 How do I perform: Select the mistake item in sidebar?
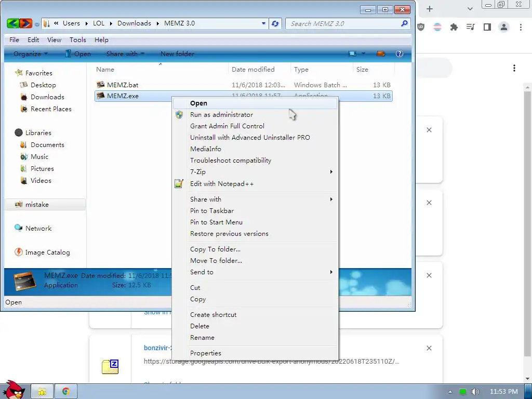point(45,204)
